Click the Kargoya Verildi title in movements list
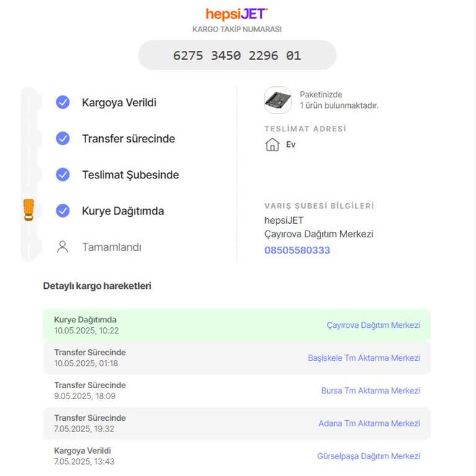This screenshot has width=476, height=476. click(82, 451)
